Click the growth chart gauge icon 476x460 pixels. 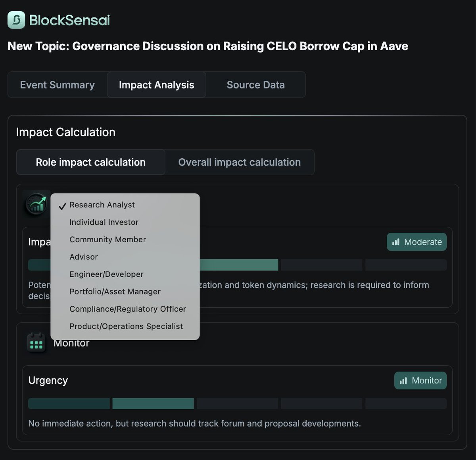point(36,204)
